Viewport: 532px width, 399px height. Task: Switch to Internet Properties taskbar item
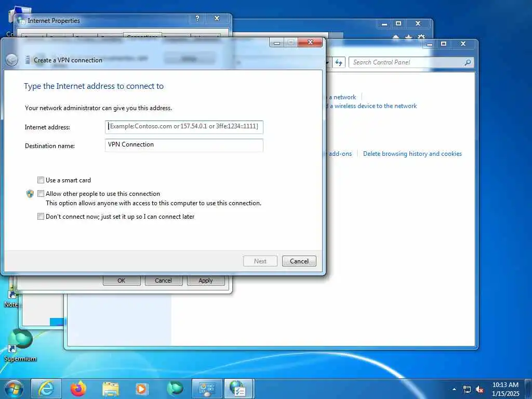239,389
